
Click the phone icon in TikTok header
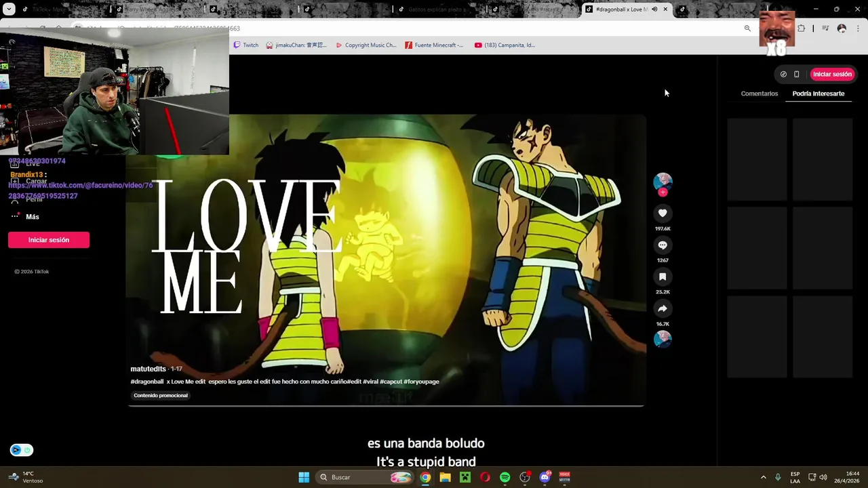tap(797, 75)
